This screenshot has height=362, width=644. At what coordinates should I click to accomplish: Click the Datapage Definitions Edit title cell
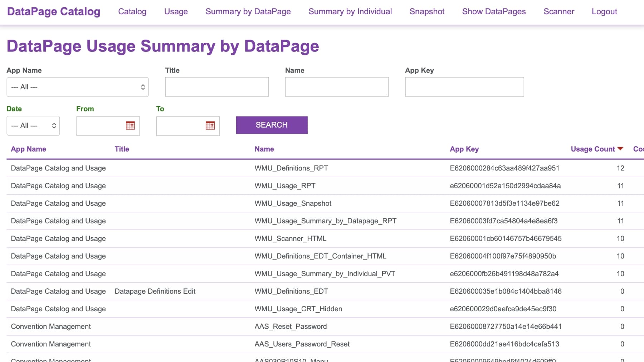(155, 291)
